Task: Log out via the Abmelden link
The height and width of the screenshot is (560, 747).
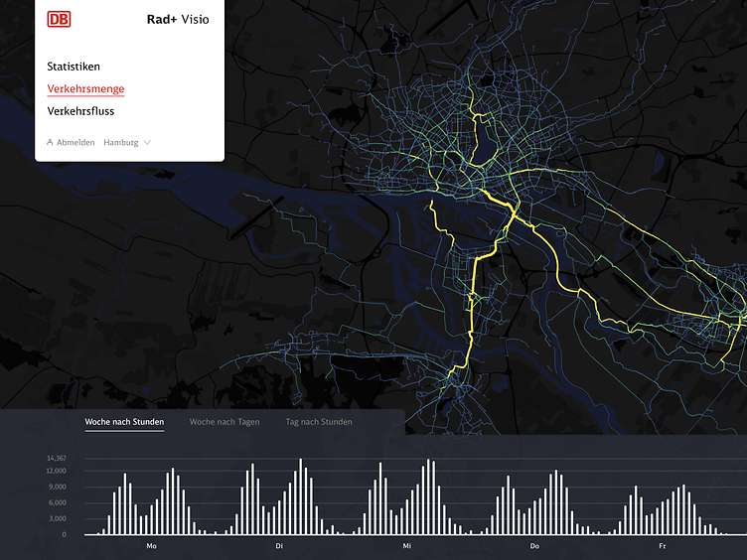Action: click(75, 142)
